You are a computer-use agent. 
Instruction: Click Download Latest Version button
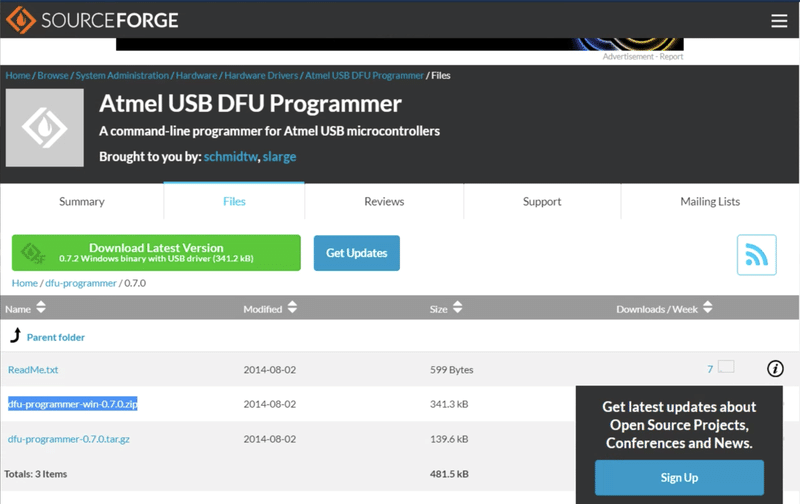coord(156,253)
